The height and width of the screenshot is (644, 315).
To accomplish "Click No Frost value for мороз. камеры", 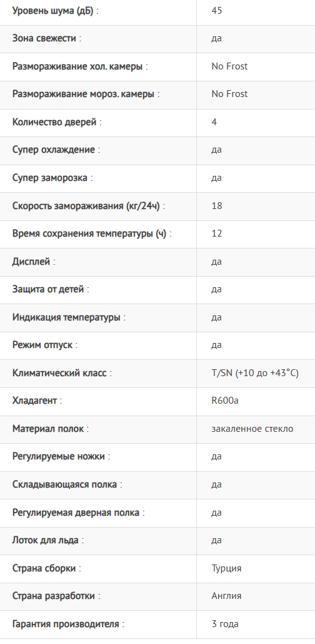I will point(229,94).
